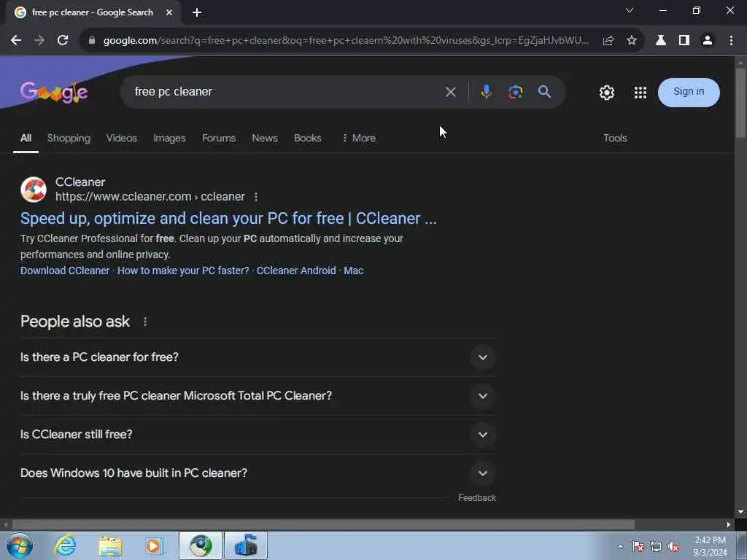Click the muted volume tray icon
747x560 pixels.
click(673, 547)
